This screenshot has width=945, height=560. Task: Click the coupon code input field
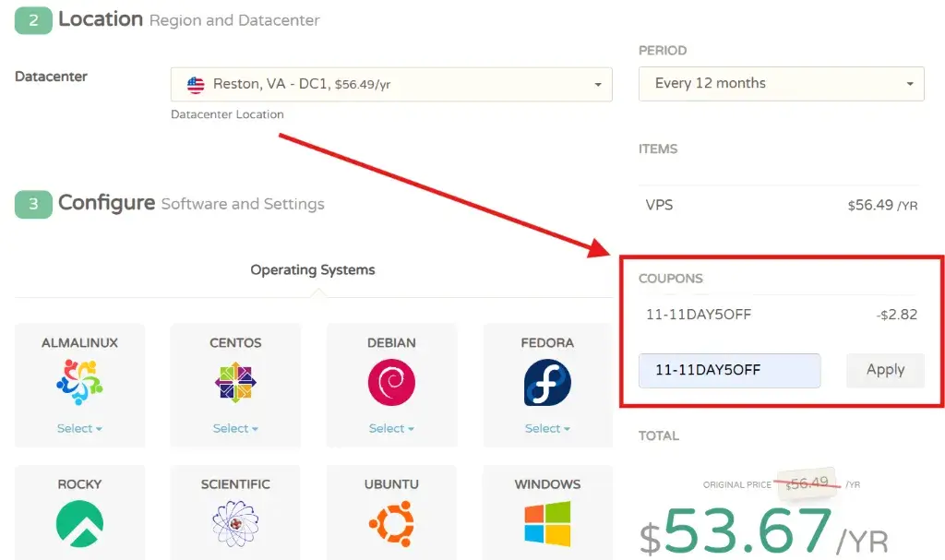729,370
